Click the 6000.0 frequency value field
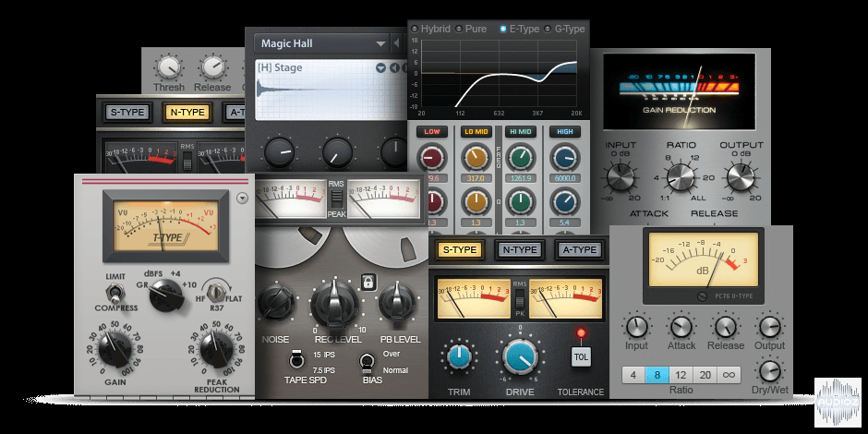This screenshot has width=868, height=434. coord(564,178)
